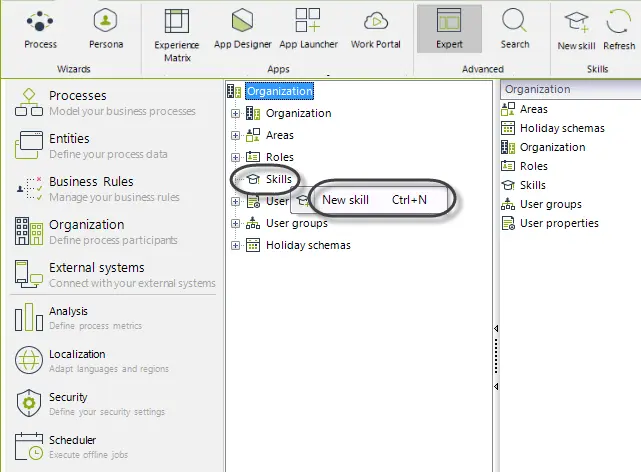Expand the Roles tree node
Screen dimensions: 641x472
[235, 157]
